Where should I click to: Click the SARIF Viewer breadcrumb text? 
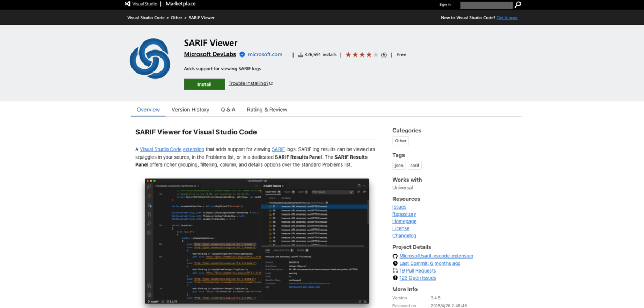(x=201, y=17)
